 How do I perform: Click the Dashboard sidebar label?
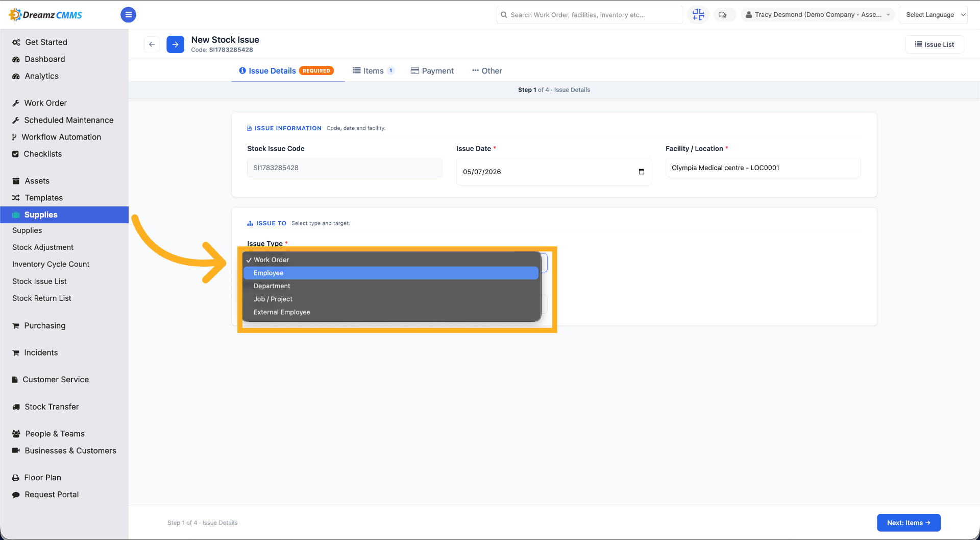tap(45, 59)
